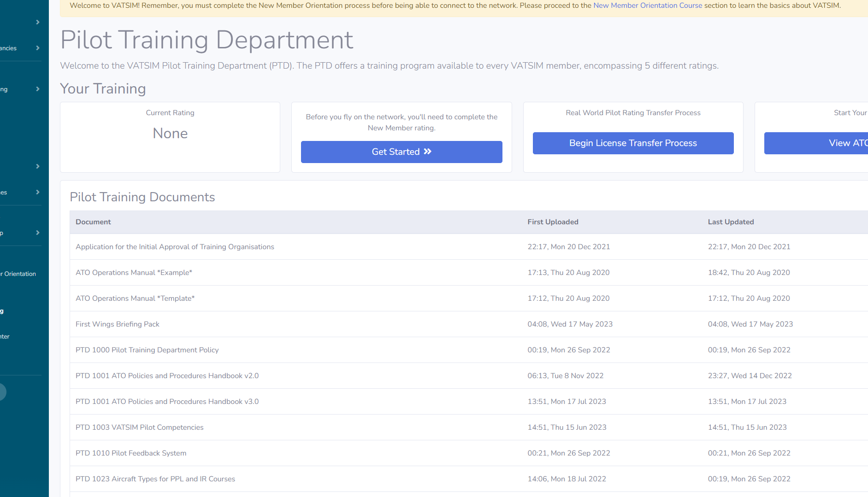Image resolution: width=868 pixels, height=497 pixels.
Task: Select first uploaded date '06:13, Tue 8 Nov 2022'
Action: (565, 375)
